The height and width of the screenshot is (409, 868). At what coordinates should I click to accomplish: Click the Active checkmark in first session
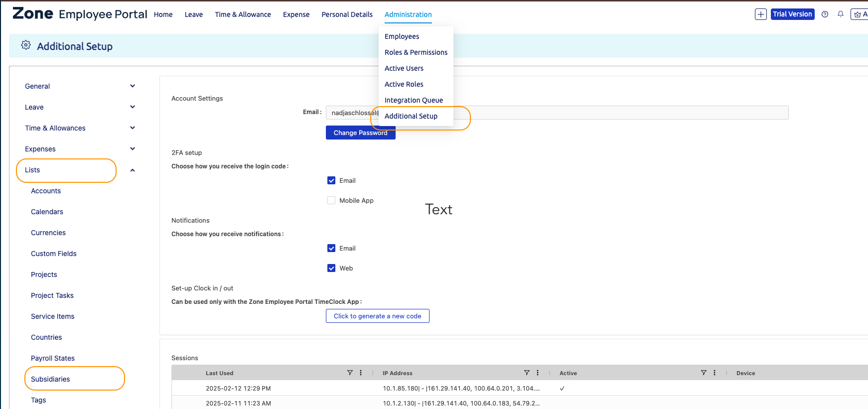coord(562,388)
